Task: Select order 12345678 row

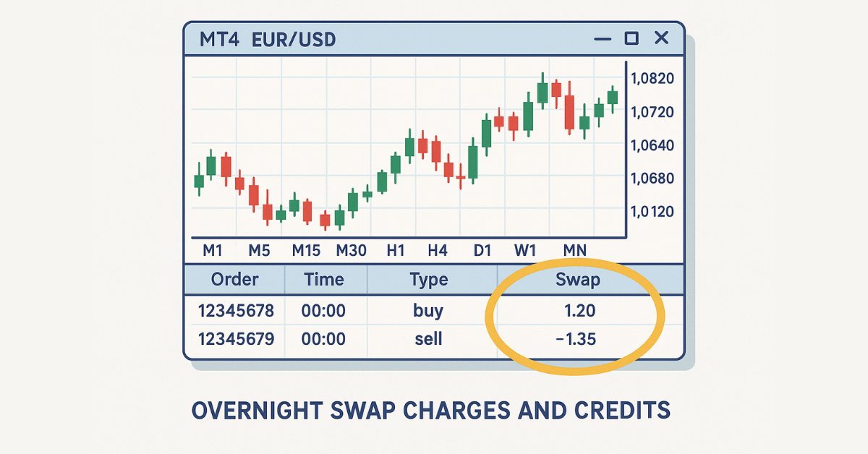Action: [434, 312]
